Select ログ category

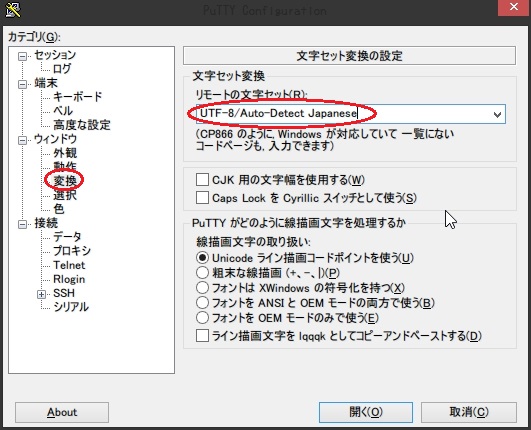click(x=62, y=69)
